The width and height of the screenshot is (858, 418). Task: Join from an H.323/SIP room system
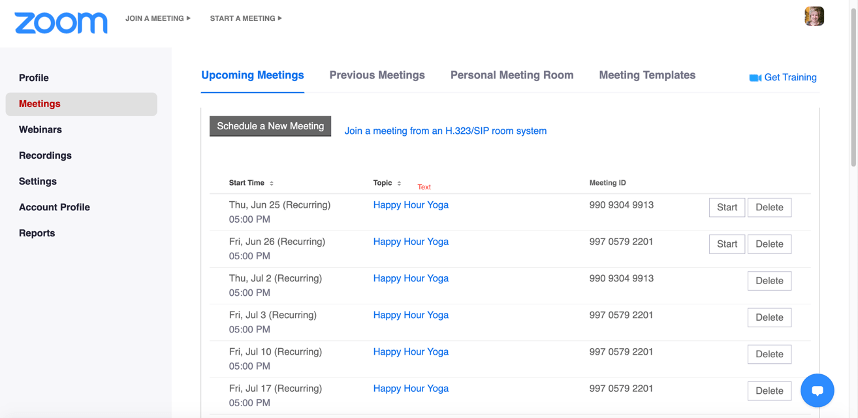[445, 131]
